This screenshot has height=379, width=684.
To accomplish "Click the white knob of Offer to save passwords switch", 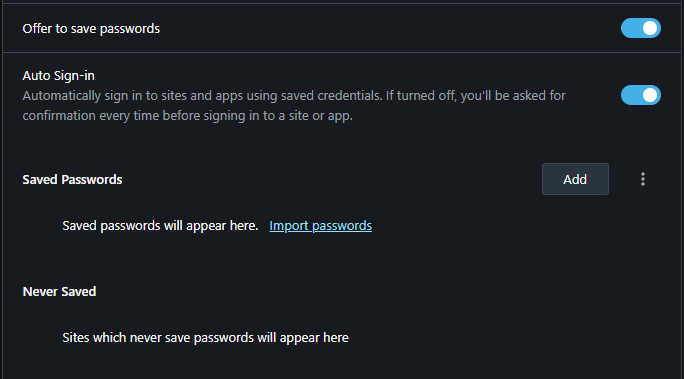I will [x=650, y=28].
